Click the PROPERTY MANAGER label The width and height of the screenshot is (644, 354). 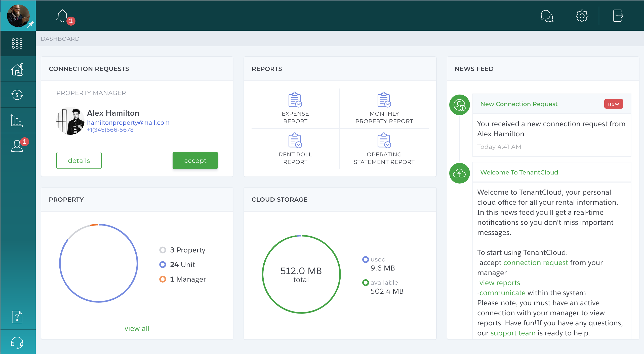tap(91, 93)
